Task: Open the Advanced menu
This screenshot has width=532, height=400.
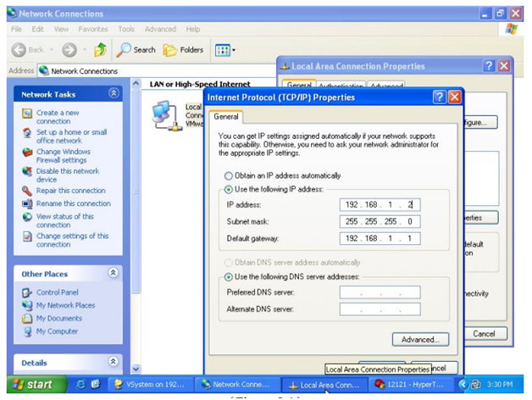Action: point(160,29)
